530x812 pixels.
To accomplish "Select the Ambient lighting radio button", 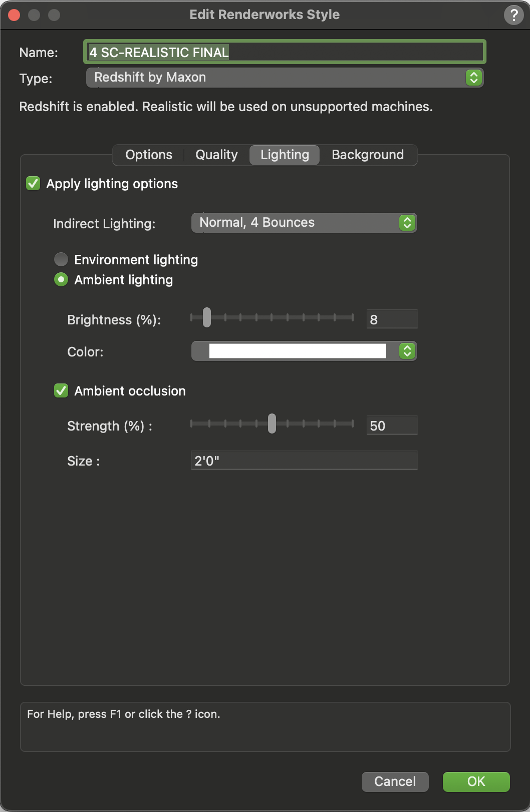I will point(61,280).
